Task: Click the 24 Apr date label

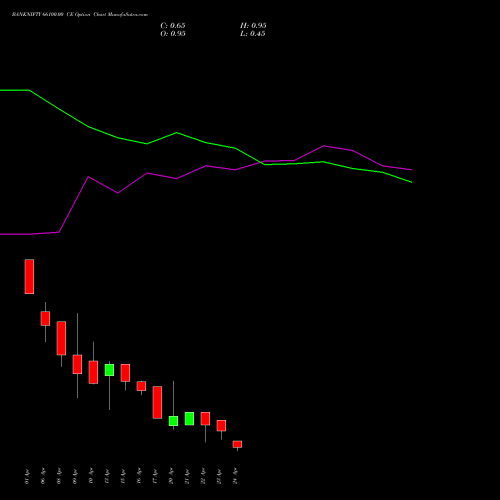Action: click(235, 476)
